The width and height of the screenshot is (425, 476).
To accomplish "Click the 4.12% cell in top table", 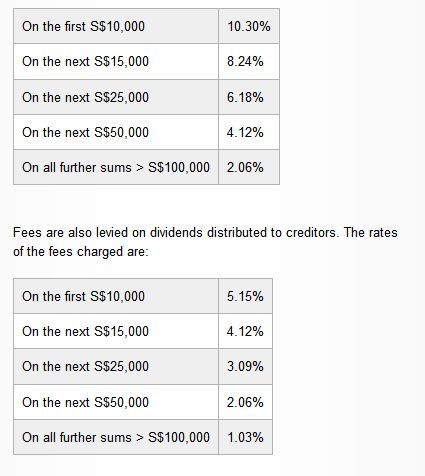I will pos(249,132).
